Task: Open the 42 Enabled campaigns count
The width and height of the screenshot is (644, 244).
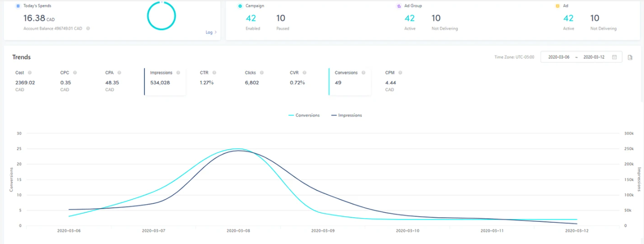Action: coord(251,19)
